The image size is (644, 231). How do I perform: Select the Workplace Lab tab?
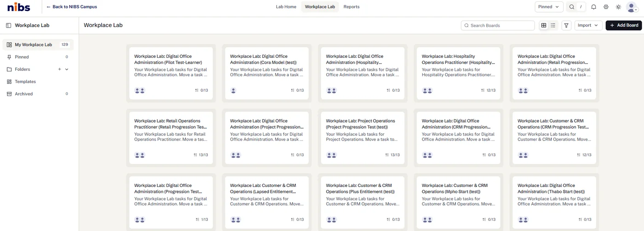(320, 7)
